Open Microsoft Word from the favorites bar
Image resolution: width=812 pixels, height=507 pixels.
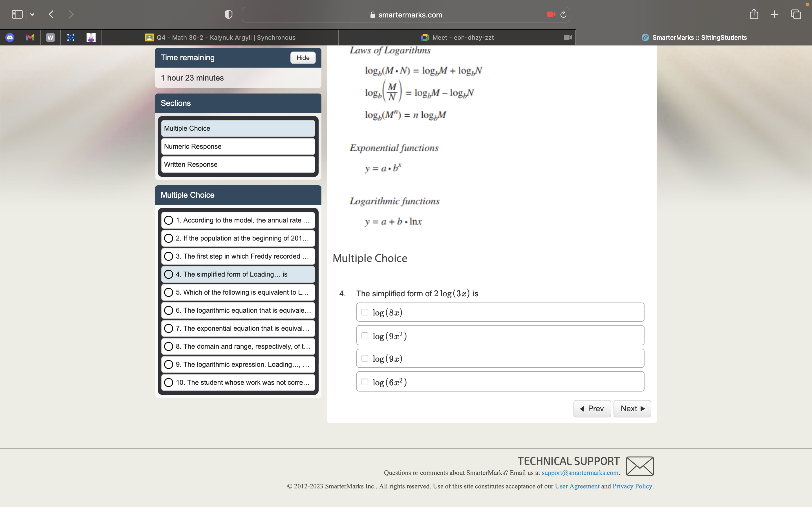50,37
